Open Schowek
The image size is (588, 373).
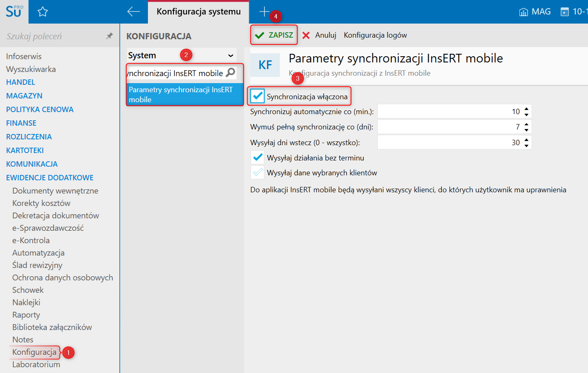(x=28, y=290)
